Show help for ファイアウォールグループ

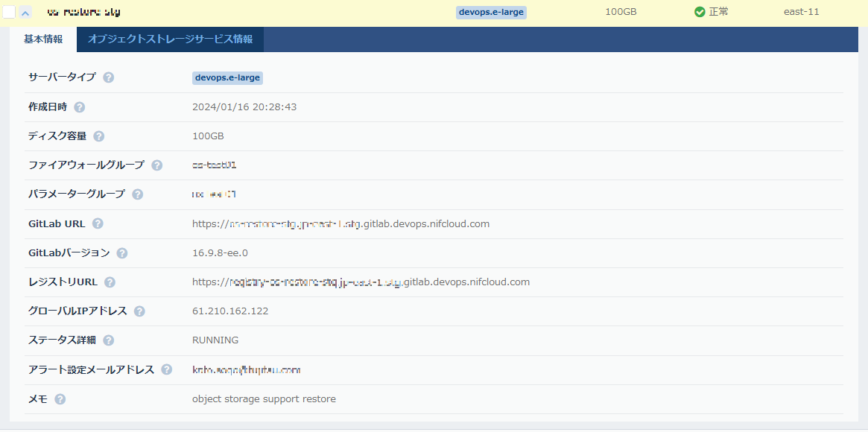pos(157,165)
